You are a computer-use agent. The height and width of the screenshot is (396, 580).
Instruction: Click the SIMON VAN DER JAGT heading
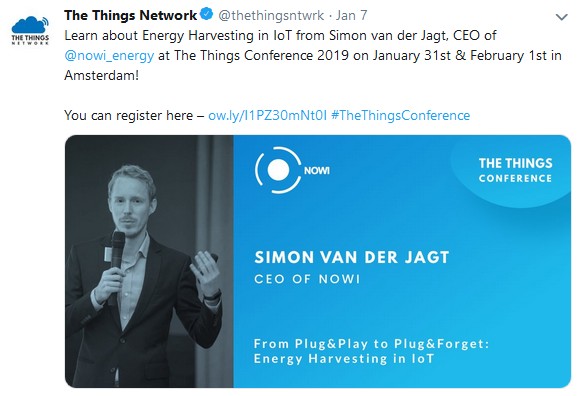351,257
